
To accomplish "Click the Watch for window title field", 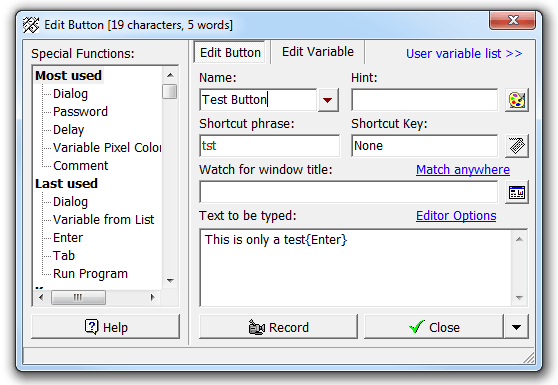I will click(349, 192).
